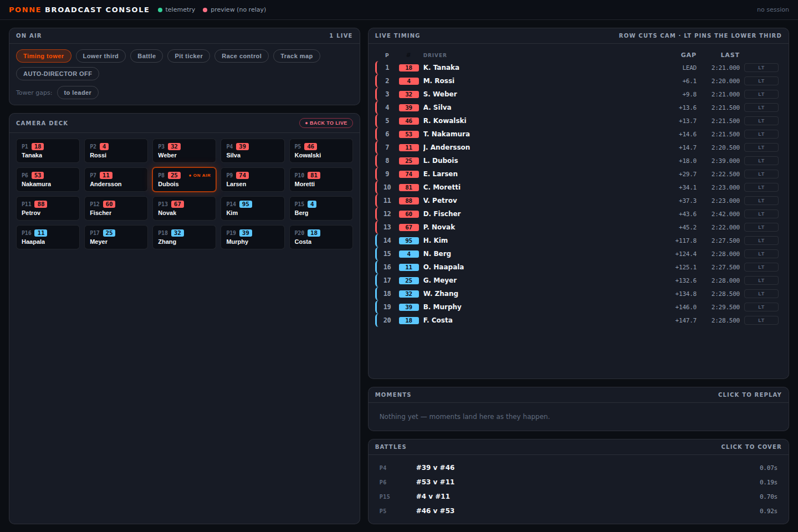Click the Back to Live button
The width and height of the screenshot is (798, 532).
pos(326,123)
